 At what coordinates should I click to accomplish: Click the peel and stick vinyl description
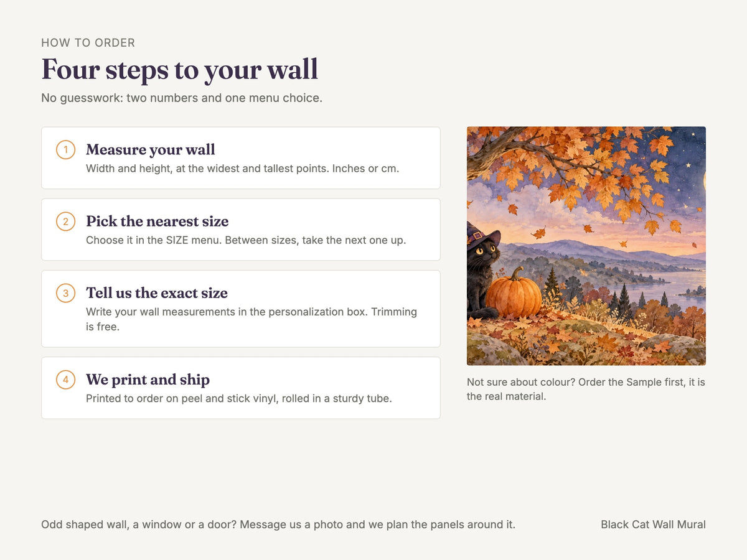[239, 398]
